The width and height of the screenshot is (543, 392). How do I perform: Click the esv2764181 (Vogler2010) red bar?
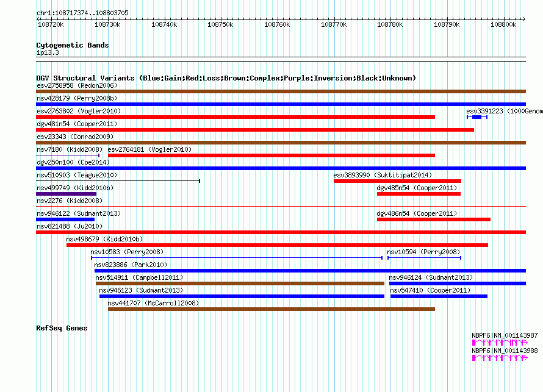pyautogui.click(x=271, y=155)
